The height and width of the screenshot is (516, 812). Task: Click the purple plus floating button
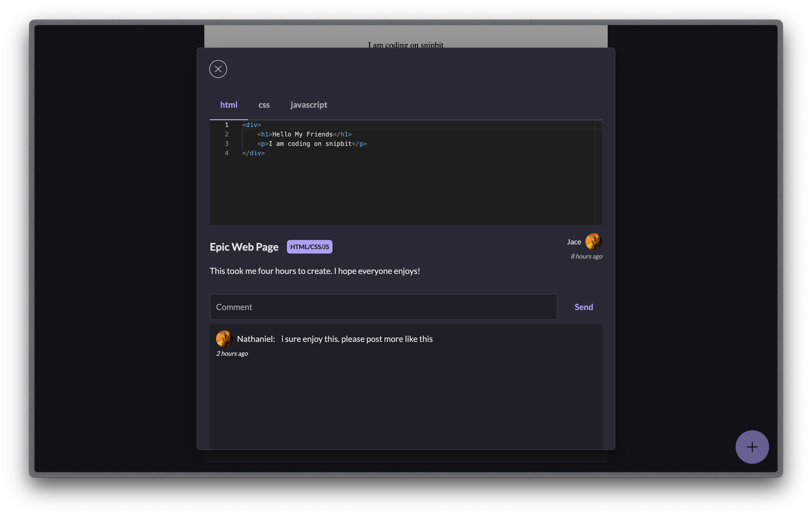[x=752, y=447]
